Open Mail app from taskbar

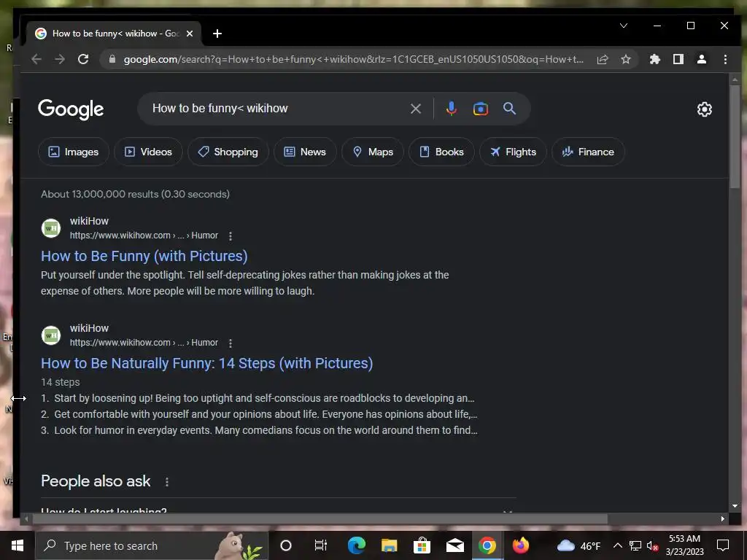coord(455,545)
